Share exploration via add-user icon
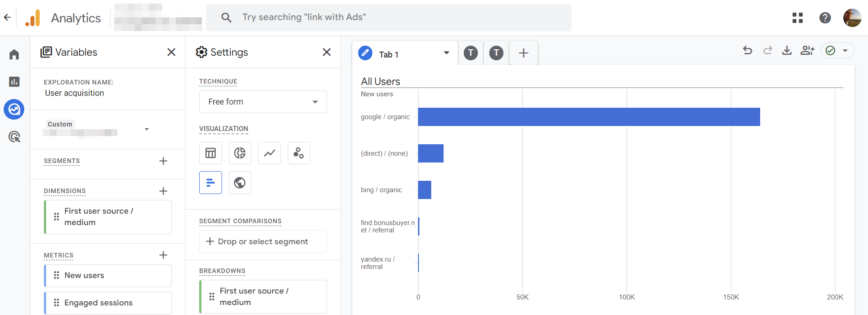Image resolution: width=868 pixels, height=315 pixels. [807, 50]
